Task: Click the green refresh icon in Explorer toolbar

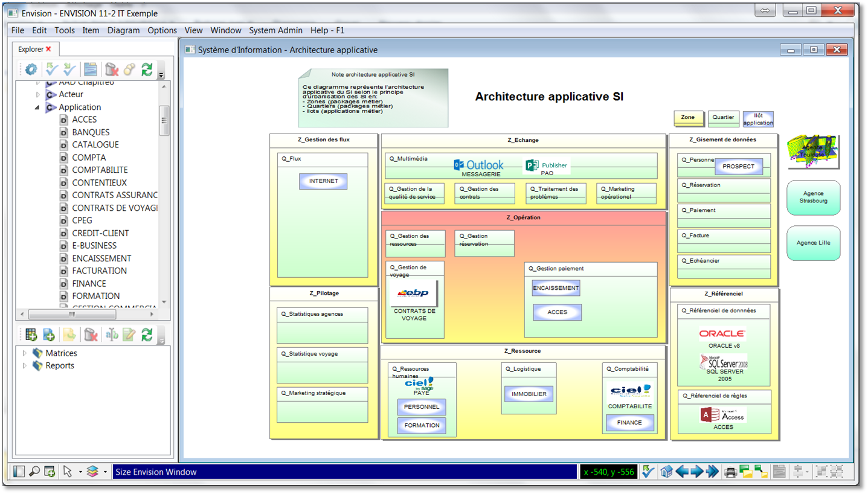Action: [x=147, y=70]
